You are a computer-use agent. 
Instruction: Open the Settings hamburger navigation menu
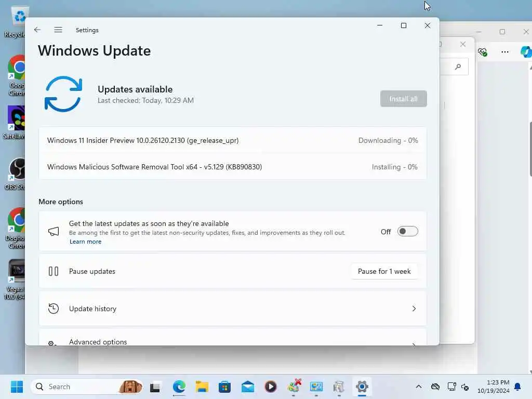point(58,30)
